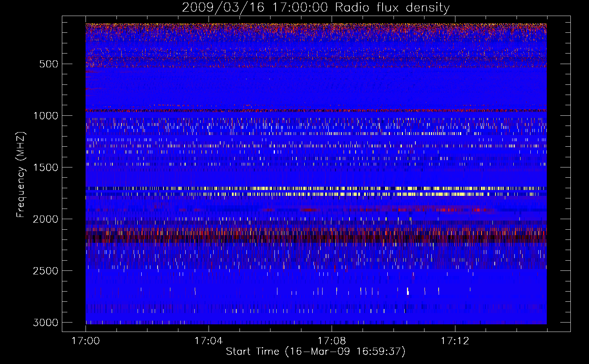The image size is (589, 364).
Task: Click the 1000 frequency tick label
Action: 46,116
